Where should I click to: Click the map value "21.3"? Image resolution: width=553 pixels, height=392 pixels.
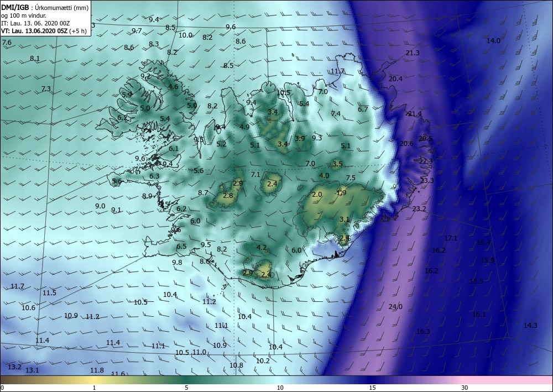pos(413,53)
